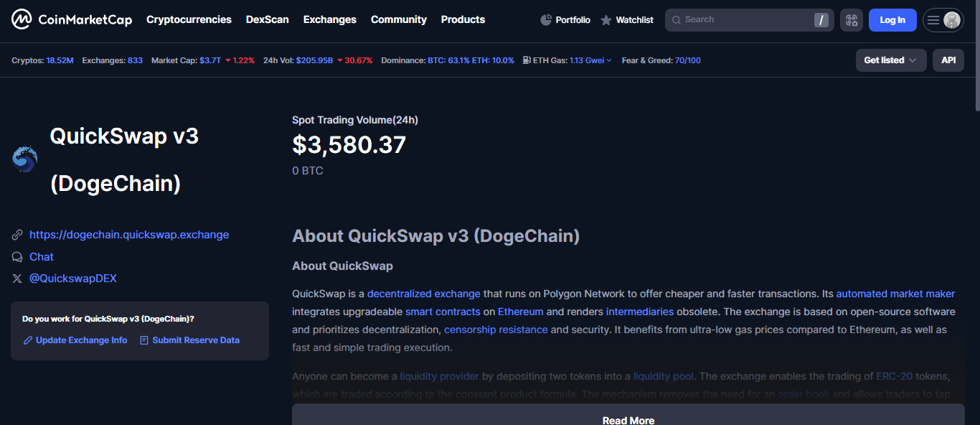Open the censorship resistance link
This screenshot has height=425, width=980.
(496, 330)
